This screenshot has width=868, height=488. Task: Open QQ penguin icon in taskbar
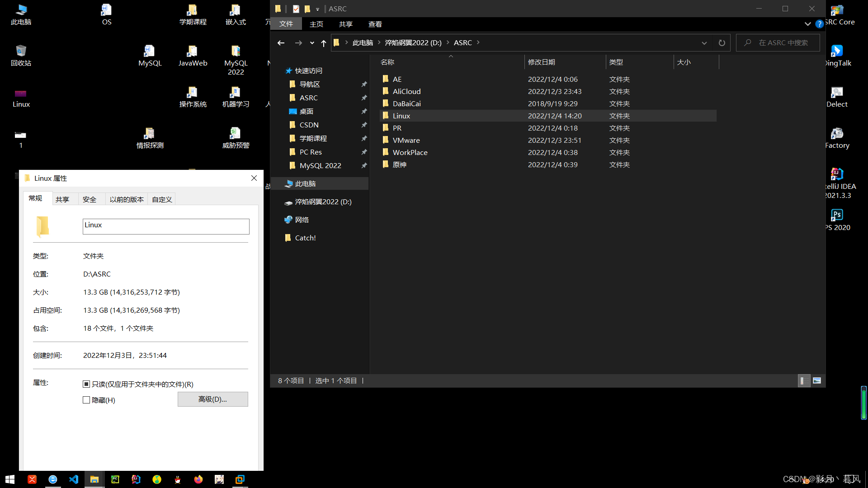click(178, 479)
